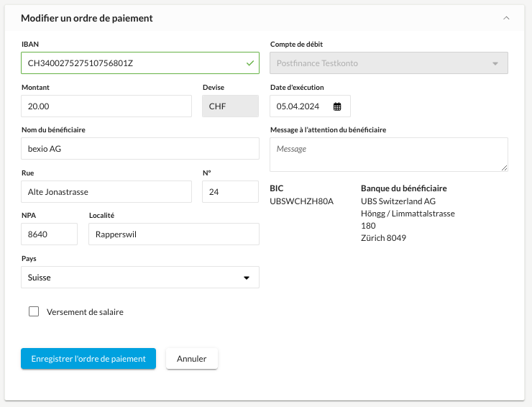This screenshot has width=532, height=407.
Task: Click the Zürich 8049 text
Action: [383, 237]
